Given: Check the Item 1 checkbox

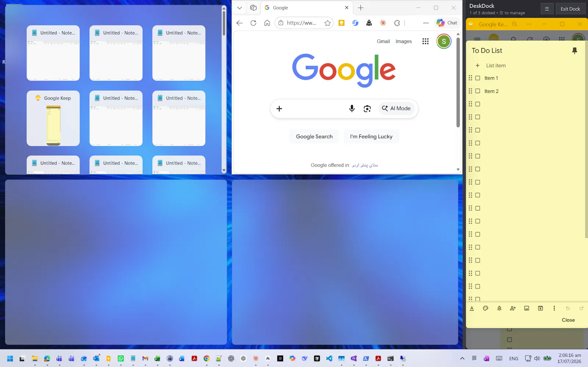Looking at the screenshot, I should (478, 78).
